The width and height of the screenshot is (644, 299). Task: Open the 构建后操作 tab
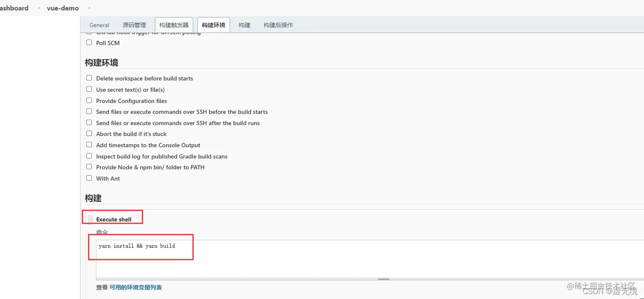click(278, 25)
